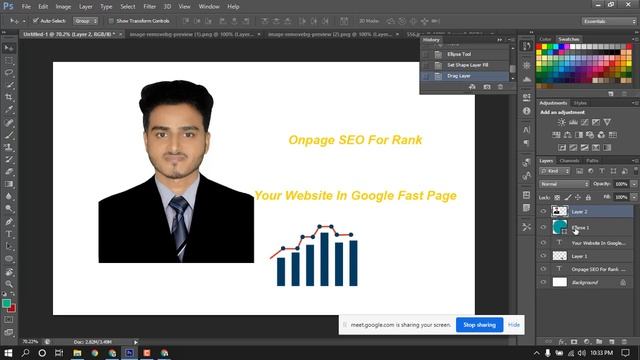Viewport: 640px width, 360px height.
Task: Toggle the Auto-Select checkbox
Action: pos(36,20)
